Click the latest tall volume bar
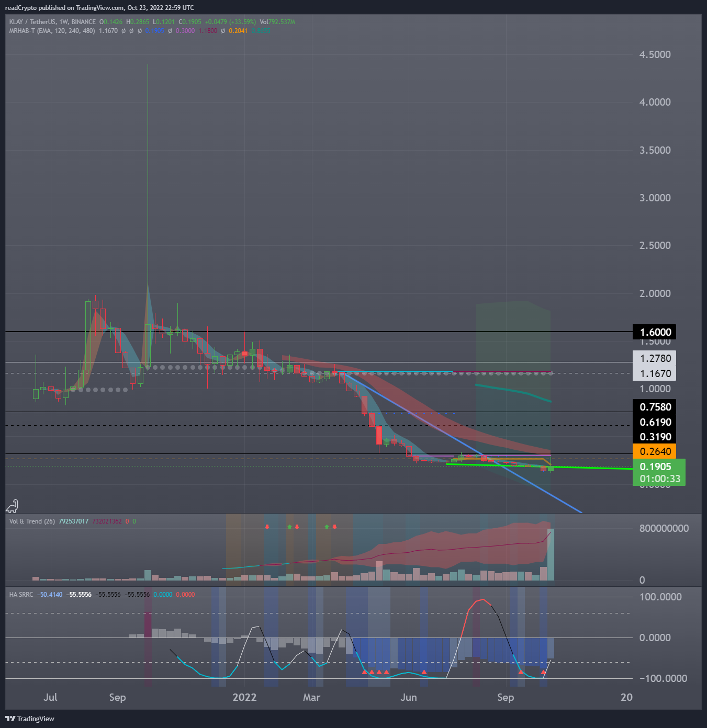This screenshot has width=707, height=728. click(x=551, y=554)
